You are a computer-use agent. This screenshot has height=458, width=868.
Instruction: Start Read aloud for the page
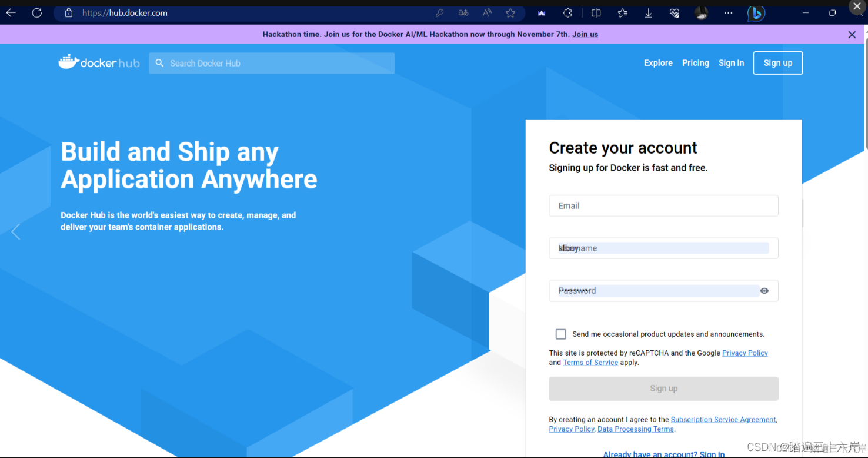click(486, 12)
